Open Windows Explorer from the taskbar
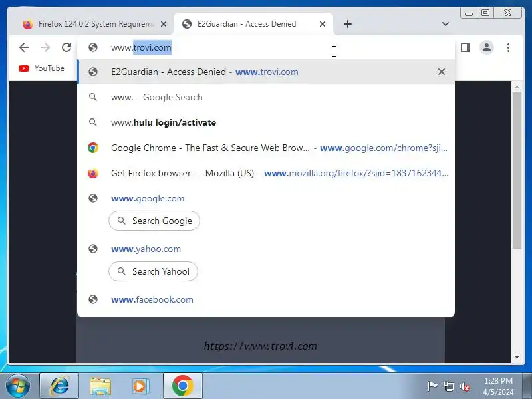The width and height of the screenshot is (532, 399). click(x=100, y=386)
